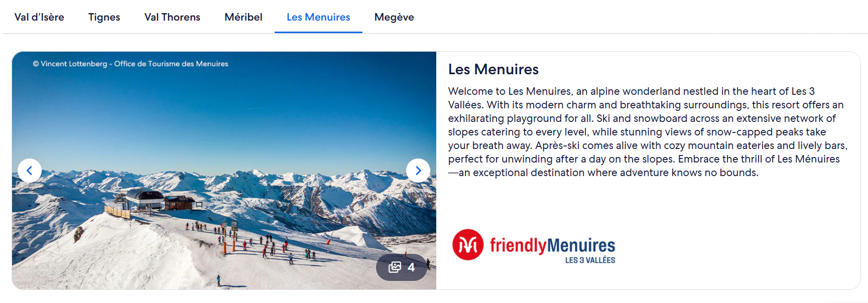Click the LES 3 VALLÉES logo text

tap(590, 260)
